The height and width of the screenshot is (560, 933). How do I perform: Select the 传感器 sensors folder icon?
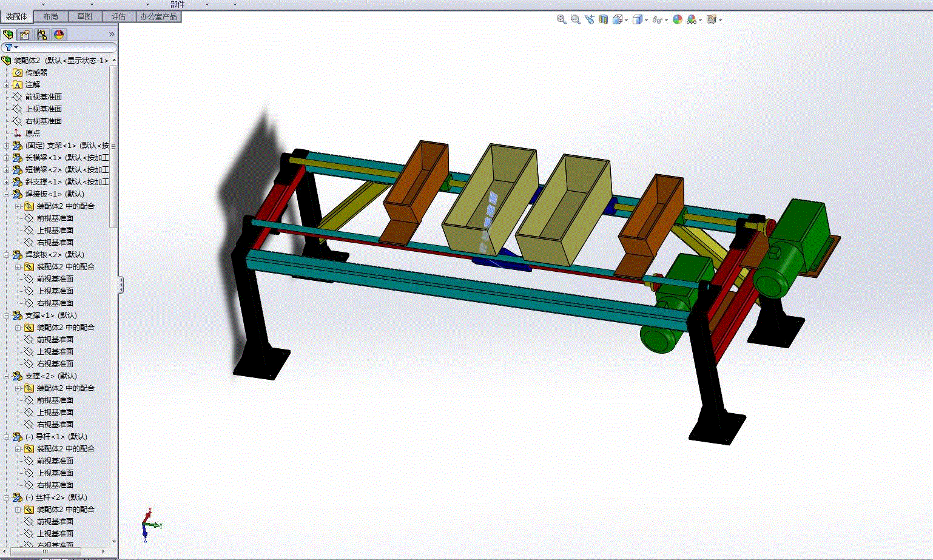(x=18, y=73)
